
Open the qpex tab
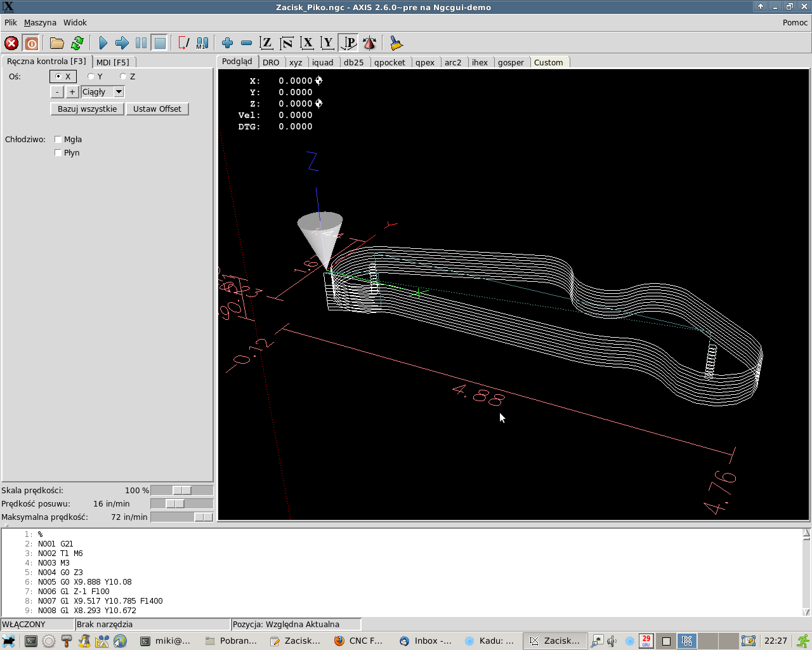[425, 63]
